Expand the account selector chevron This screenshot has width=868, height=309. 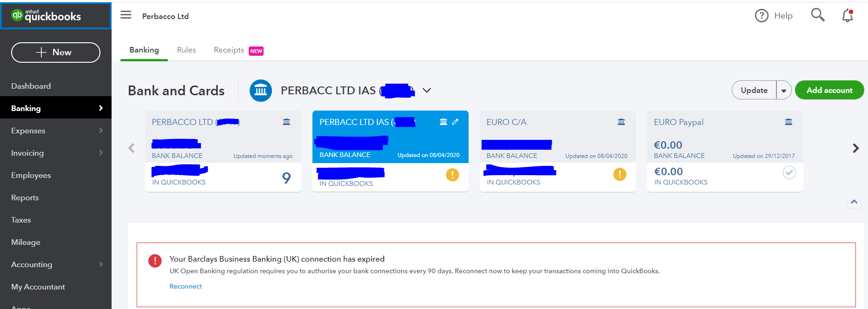(x=427, y=90)
